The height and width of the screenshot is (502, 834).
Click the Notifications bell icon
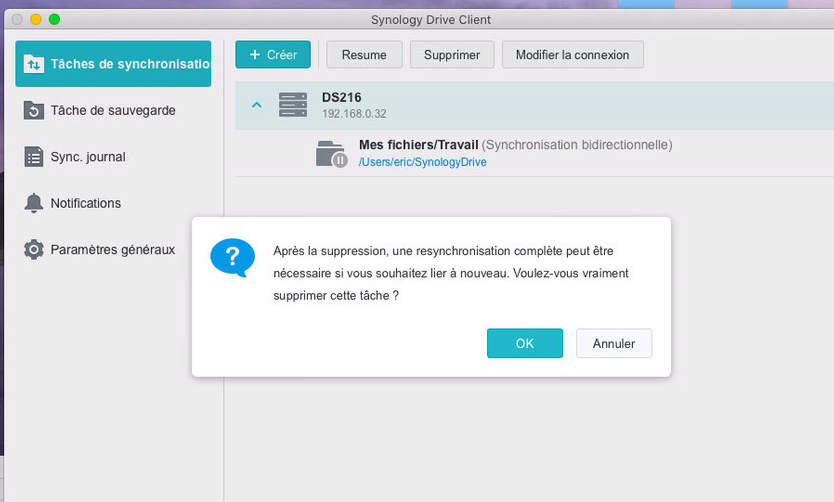click(x=34, y=203)
